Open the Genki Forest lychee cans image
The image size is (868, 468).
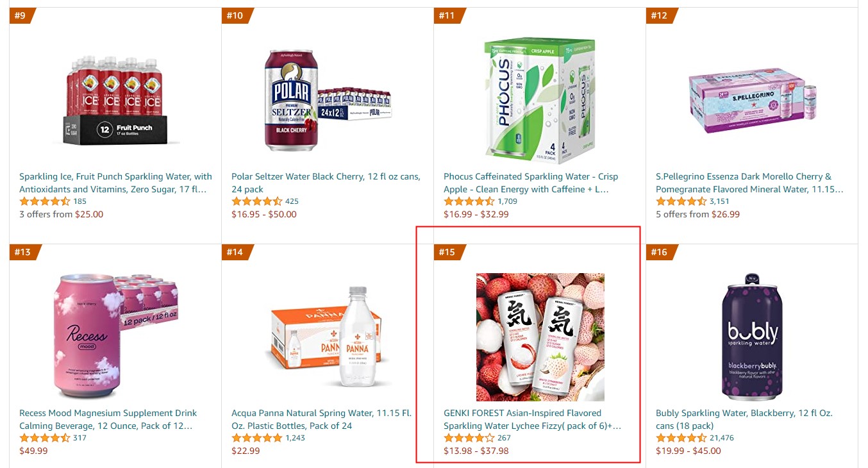(x=540, y=337)
